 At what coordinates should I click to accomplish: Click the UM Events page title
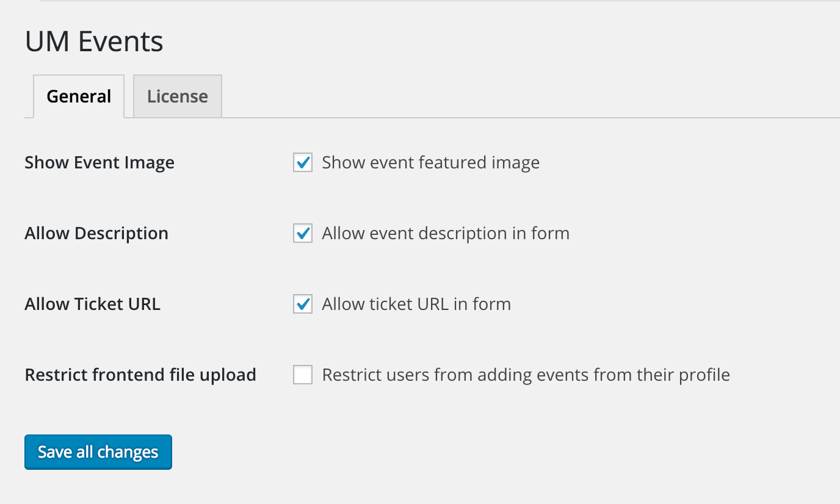coord(94,42)
